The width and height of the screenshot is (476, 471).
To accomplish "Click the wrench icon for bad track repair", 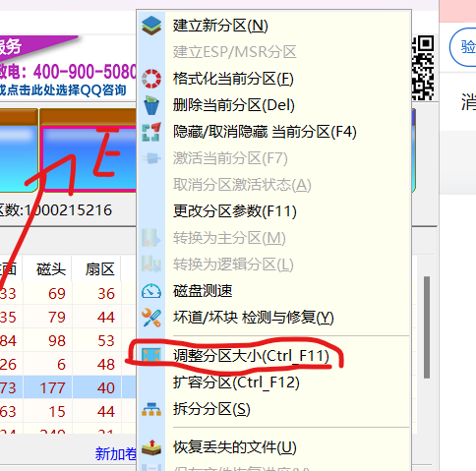I will coord(151,318).
